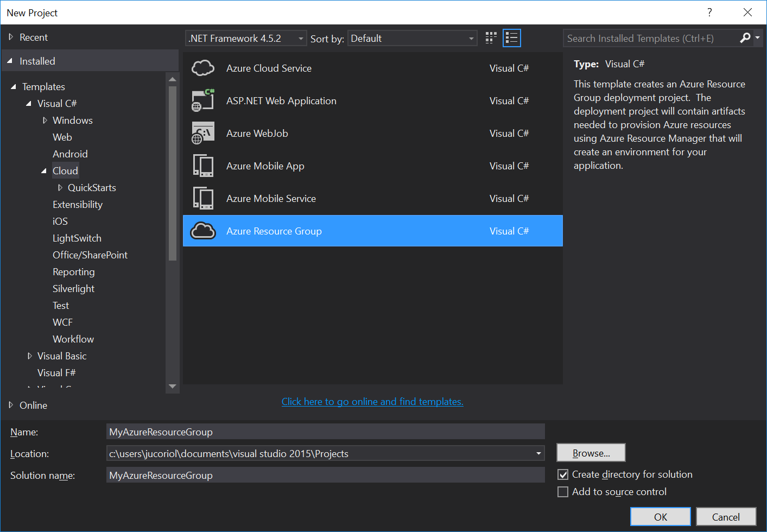This screenshot has width=767, height=532.
Task: Click the Cancel button
Action: coord(726,517)
